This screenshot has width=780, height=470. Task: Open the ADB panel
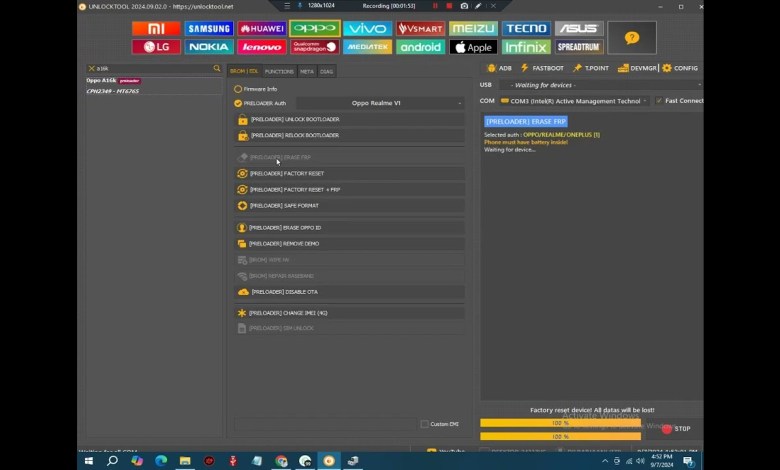pos(499,68)
